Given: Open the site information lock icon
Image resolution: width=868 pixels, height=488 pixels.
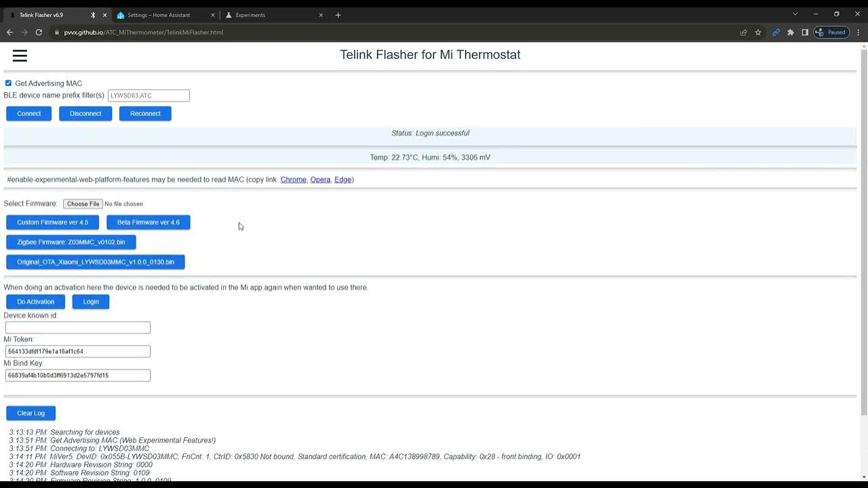Looking at the screenshot, I should (x=57, y=32).
